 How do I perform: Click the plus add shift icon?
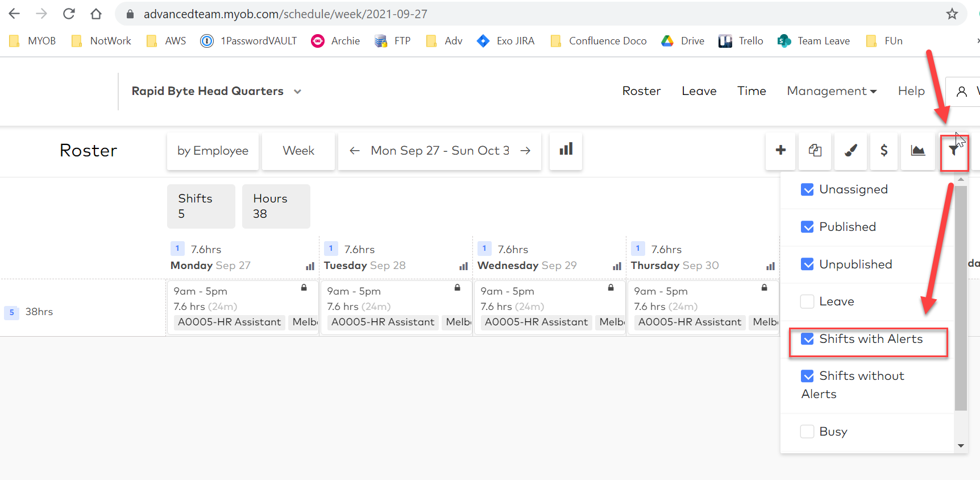click(x=780, y=150)
